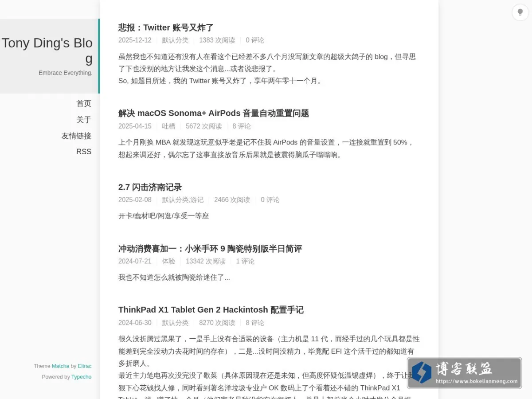This screenshot has width=532, height=399.
Task: Select the 默认分类 category under the Twitter post
Action: tap(175, 40)
